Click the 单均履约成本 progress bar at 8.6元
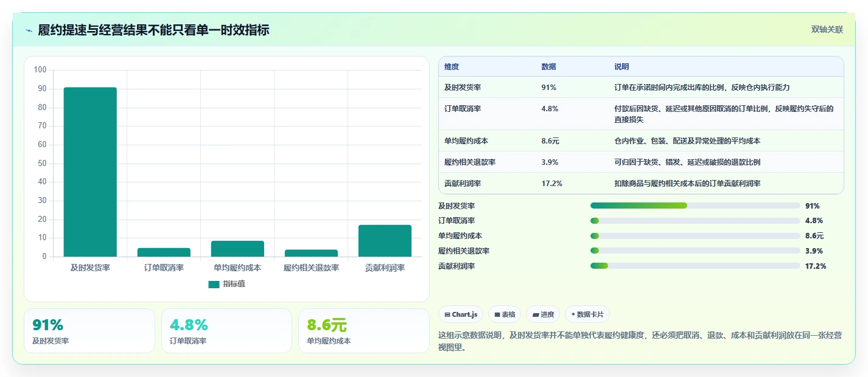 pyautogui.click(x=695, y=235)
